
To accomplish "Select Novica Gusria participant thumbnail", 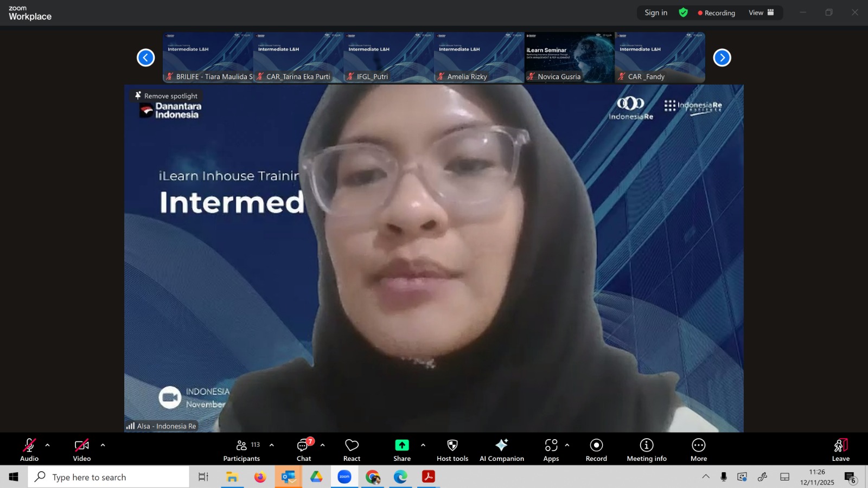I will (x=569, y=57).
